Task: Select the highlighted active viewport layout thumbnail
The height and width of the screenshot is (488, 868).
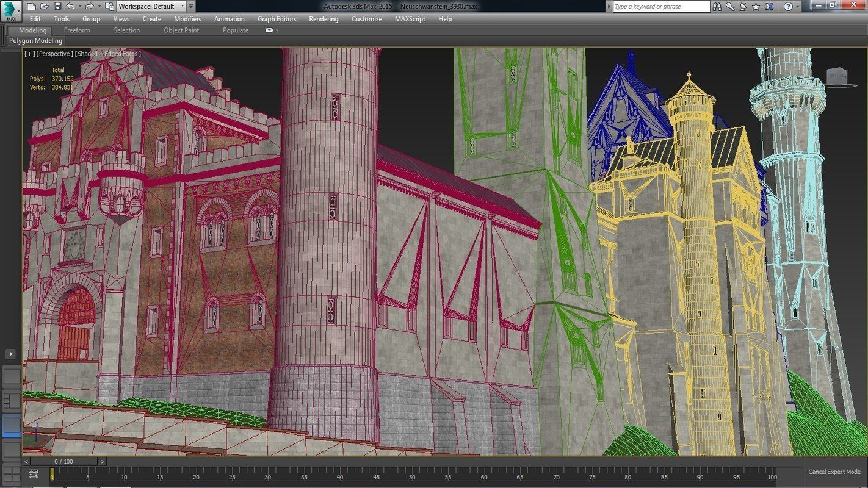Action: pos(12,425)
